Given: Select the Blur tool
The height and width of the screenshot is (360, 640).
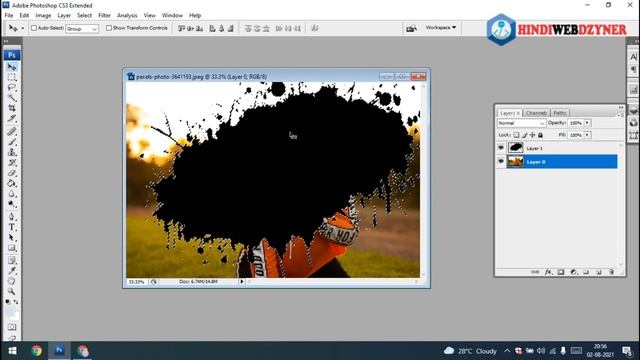Looking at the screenshot, I should [12, 193].
